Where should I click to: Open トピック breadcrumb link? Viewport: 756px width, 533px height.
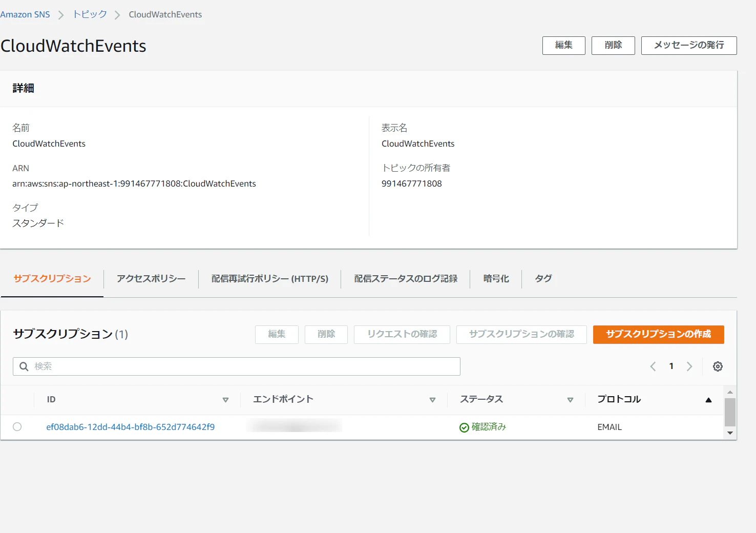(90, 14)
